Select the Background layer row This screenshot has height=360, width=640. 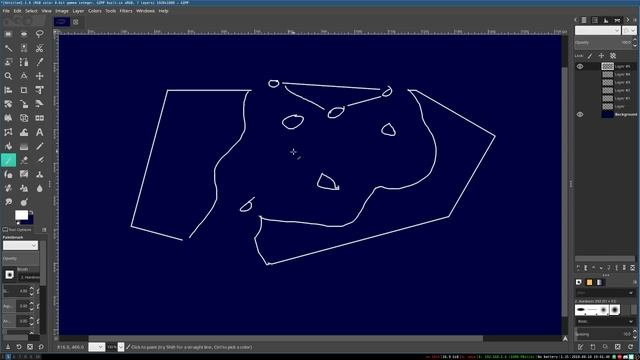[606, 114]
